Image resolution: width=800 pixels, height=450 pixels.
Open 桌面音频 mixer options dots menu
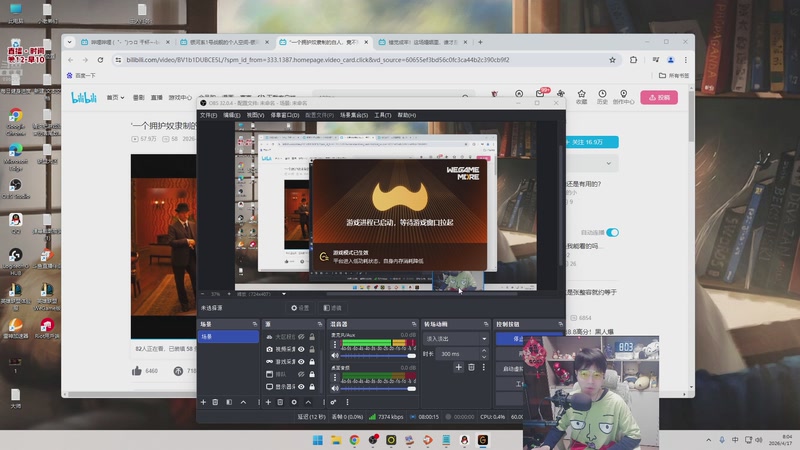point(335,378)
